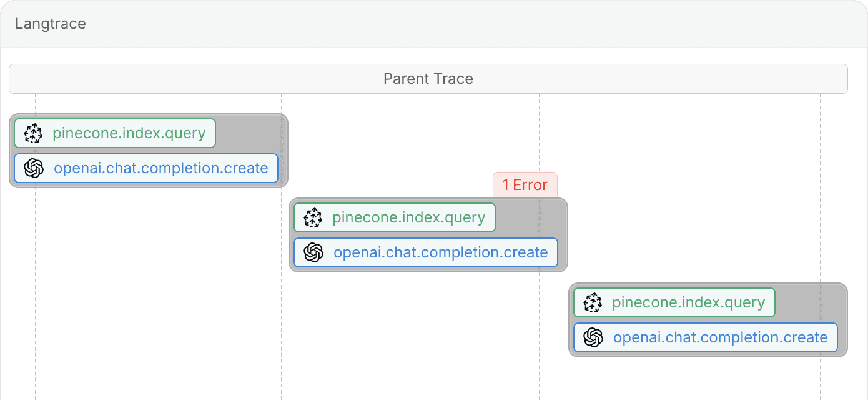This screenshot has width=868, height=400.
Task: Open the last openai.chat.completion.create span label
Action: pyautogui.click(x=720, y=337)
